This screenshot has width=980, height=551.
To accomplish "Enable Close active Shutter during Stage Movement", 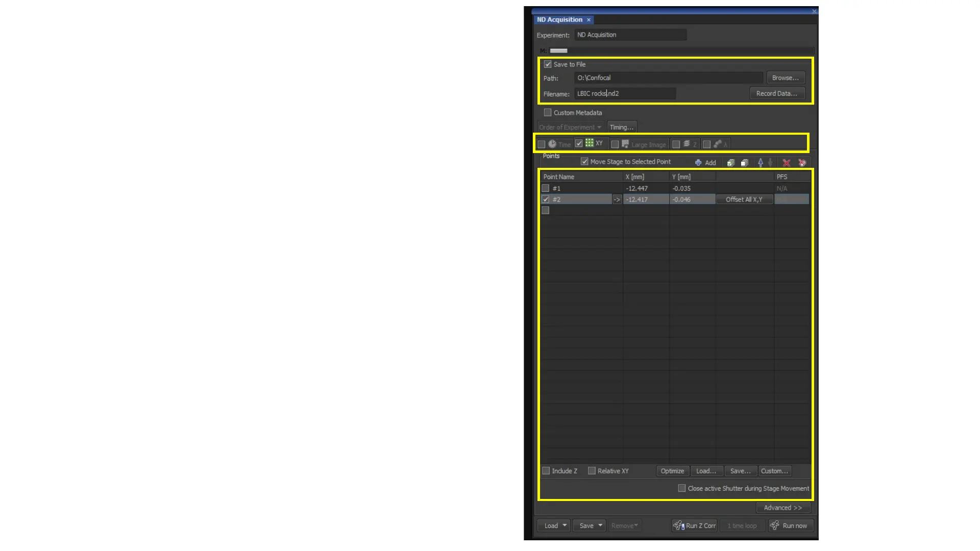I will (x=682, y=488).
